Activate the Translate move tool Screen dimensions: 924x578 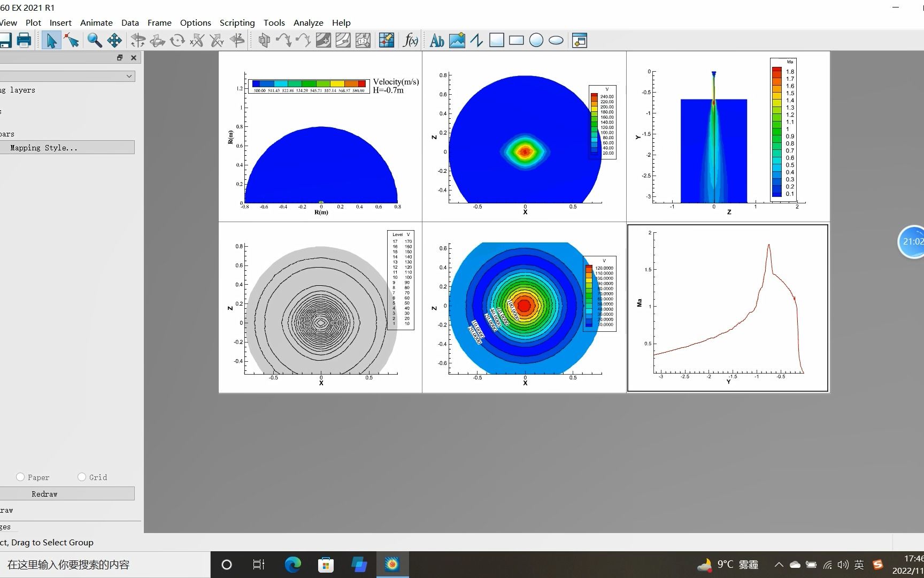114,41
